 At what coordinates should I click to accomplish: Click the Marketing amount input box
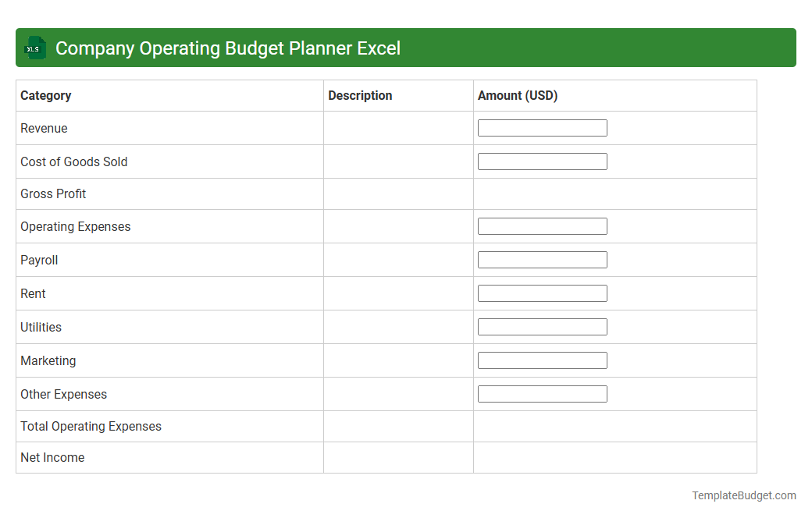[542, 360]
